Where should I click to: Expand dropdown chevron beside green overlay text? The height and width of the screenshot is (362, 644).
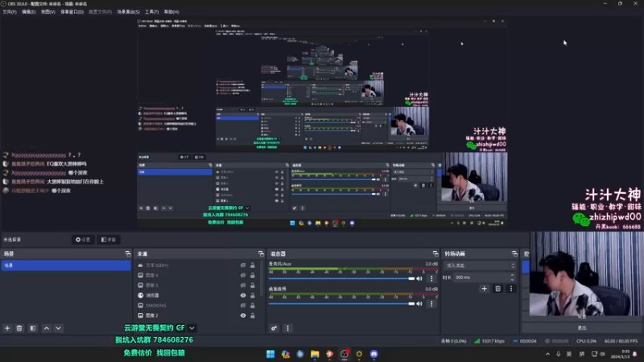pyautogui.click(x=192, y=328)
